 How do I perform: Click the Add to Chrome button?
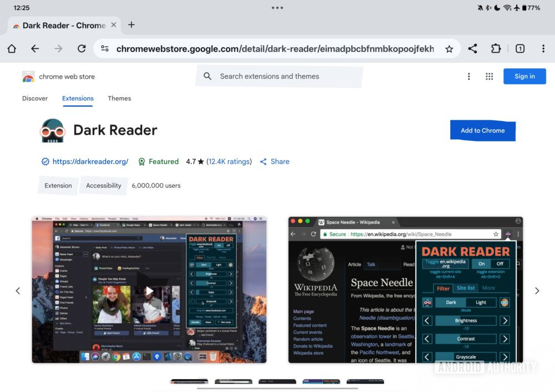(482, 130)
